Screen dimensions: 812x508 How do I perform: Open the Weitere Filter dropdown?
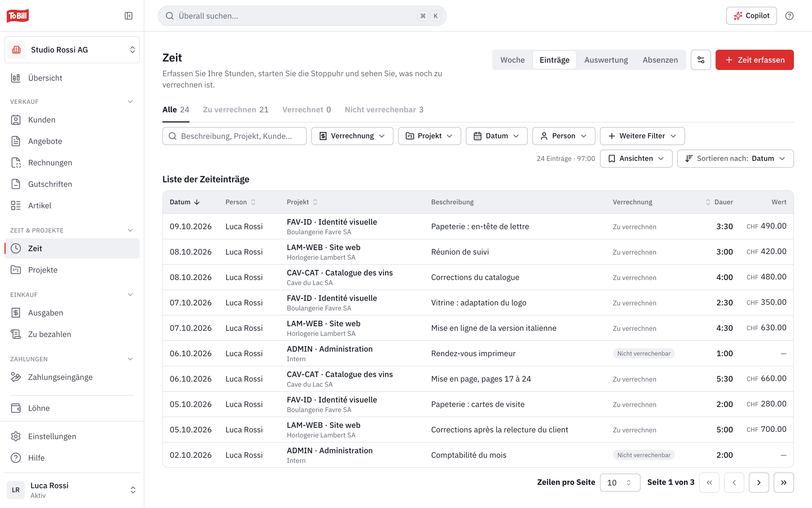[x=642, y=136]
